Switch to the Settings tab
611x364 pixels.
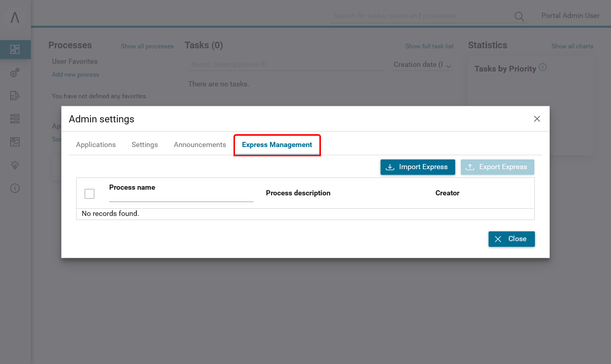pos(145,144)
